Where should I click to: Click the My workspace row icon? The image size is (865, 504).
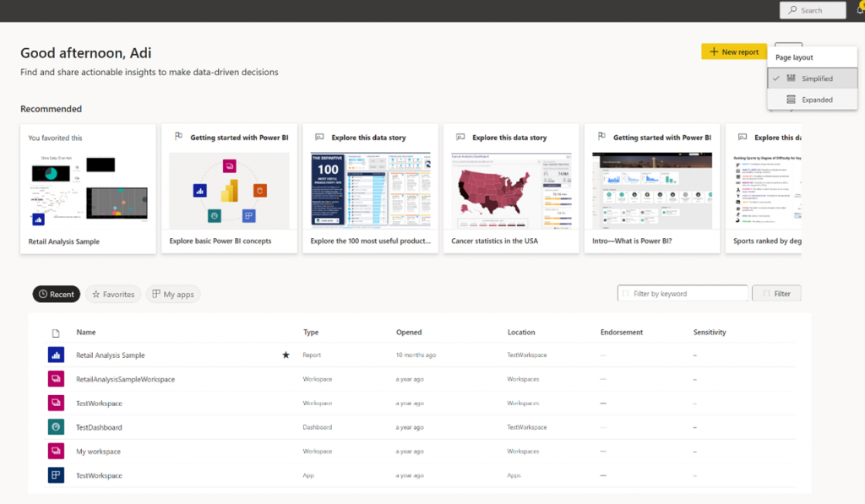pyautogui.click(x=57, y=452)
